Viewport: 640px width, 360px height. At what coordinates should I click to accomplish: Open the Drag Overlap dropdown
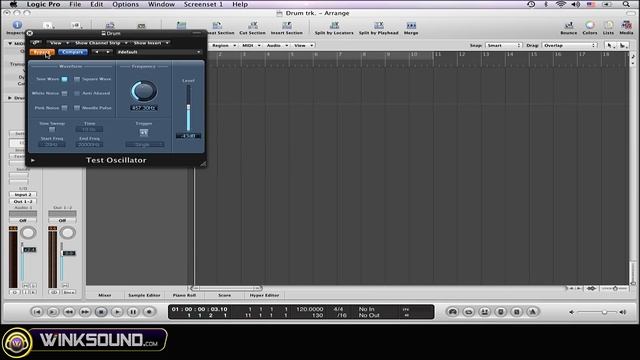(x=569, y=45)
